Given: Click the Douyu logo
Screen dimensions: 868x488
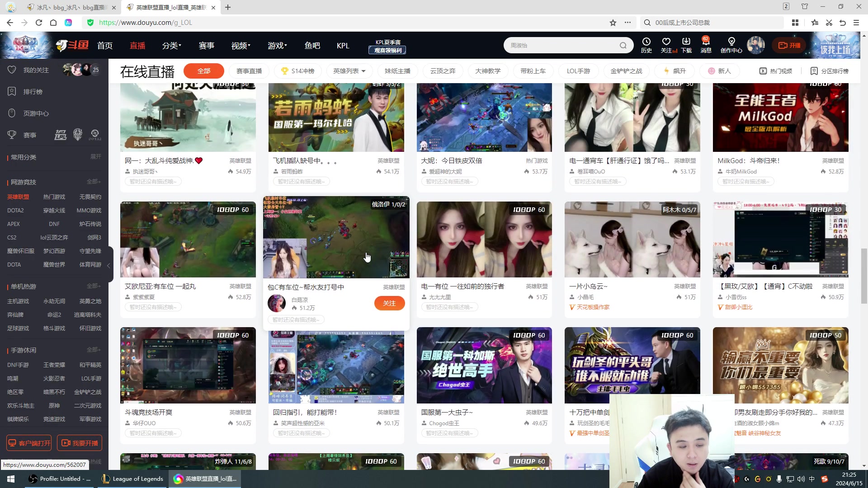Looking at the screenshot, I should point(72,45).
